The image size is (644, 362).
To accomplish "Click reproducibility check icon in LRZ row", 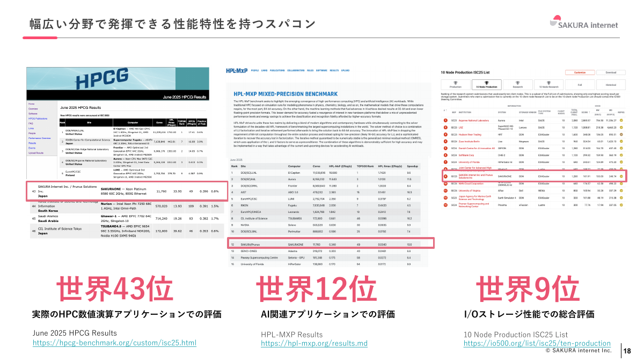I will [x=621, y=127].
